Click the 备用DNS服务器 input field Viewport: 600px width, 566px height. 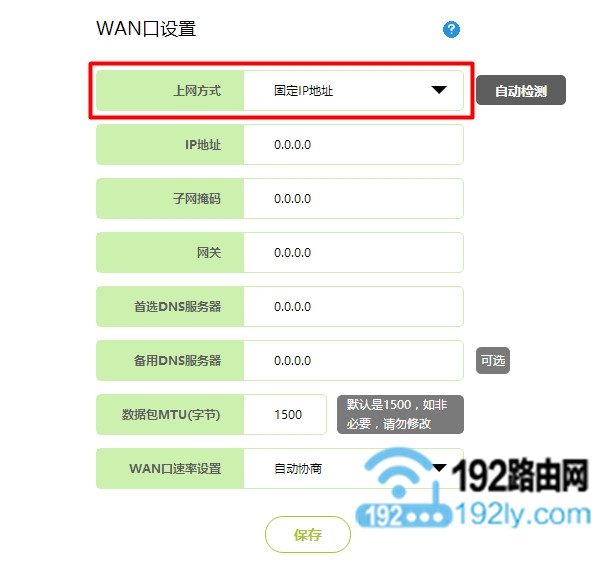point(353,360)
